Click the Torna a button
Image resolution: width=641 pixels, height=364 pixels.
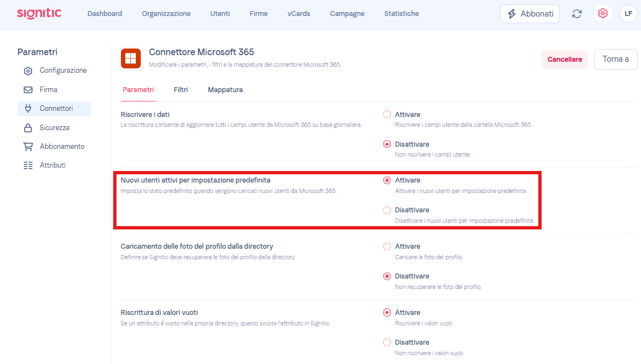[616, 59]
